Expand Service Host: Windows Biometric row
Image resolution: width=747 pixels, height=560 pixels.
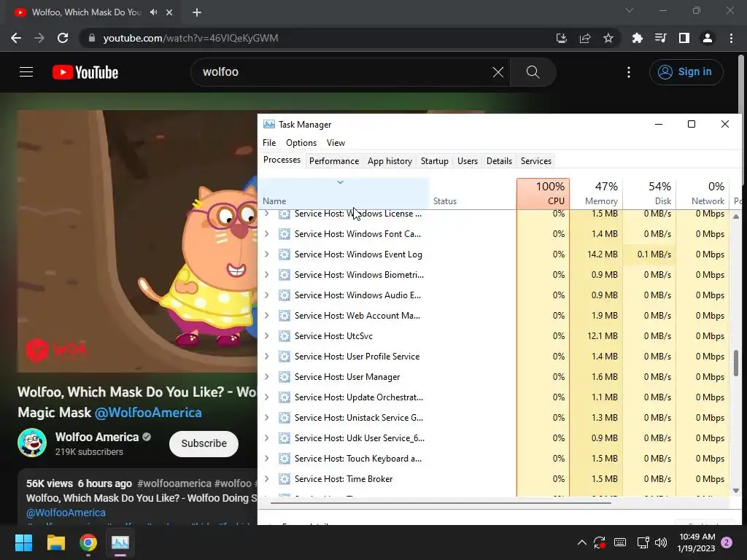pyautogui.click(x=267, y=275)
